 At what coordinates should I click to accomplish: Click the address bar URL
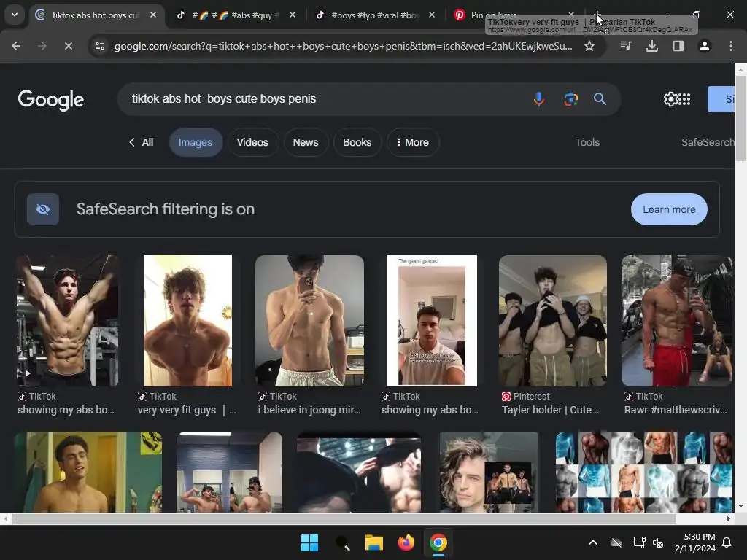pyautogui.click(x=343, y=46)
